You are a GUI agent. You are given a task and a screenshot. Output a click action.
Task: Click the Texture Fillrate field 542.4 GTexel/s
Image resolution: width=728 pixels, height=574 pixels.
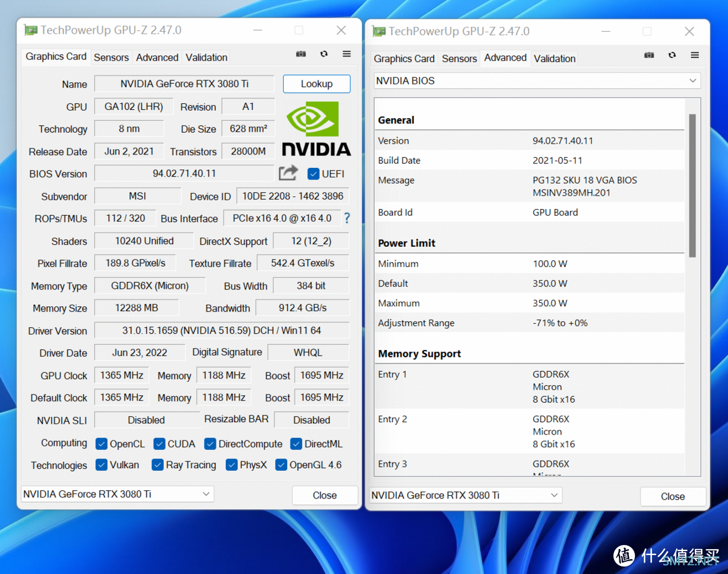pos(303,263)
